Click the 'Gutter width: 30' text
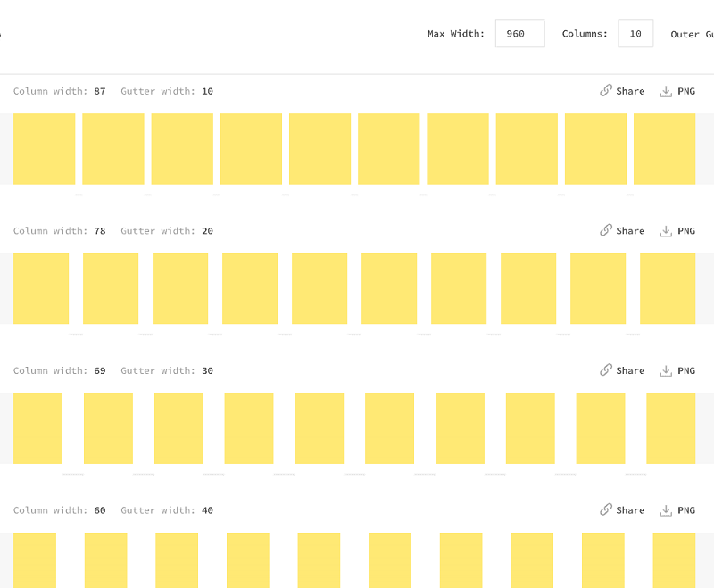The width and height of the screenshot is (714, 588). (x=167, y=370)
